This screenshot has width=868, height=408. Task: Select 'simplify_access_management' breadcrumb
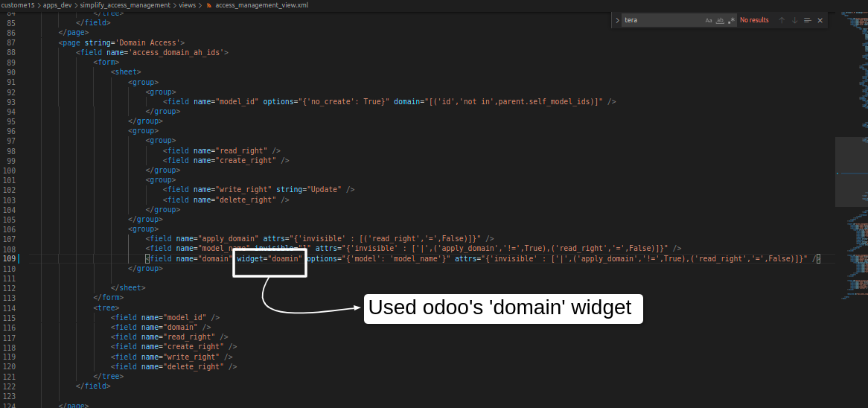click(x=124, y=5)
